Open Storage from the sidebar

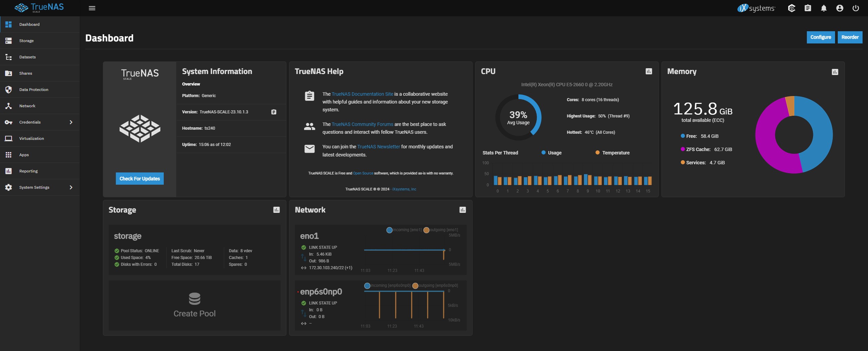click(40, 41)
